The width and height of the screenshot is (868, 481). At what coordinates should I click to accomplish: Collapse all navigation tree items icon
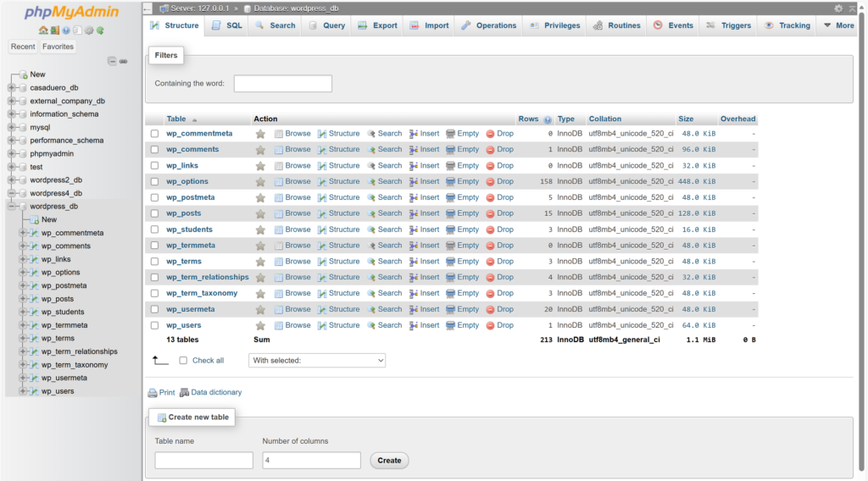[112, 61]
